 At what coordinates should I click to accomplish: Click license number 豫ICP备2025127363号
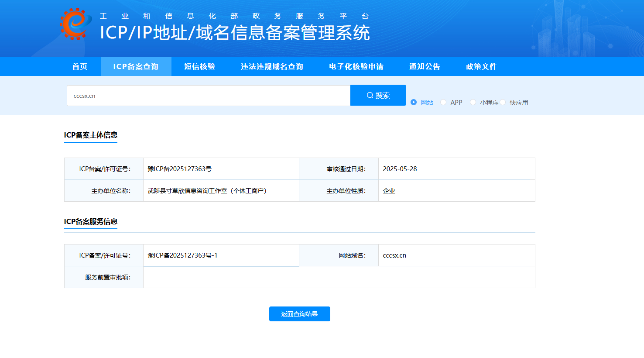tap(180, 169)
